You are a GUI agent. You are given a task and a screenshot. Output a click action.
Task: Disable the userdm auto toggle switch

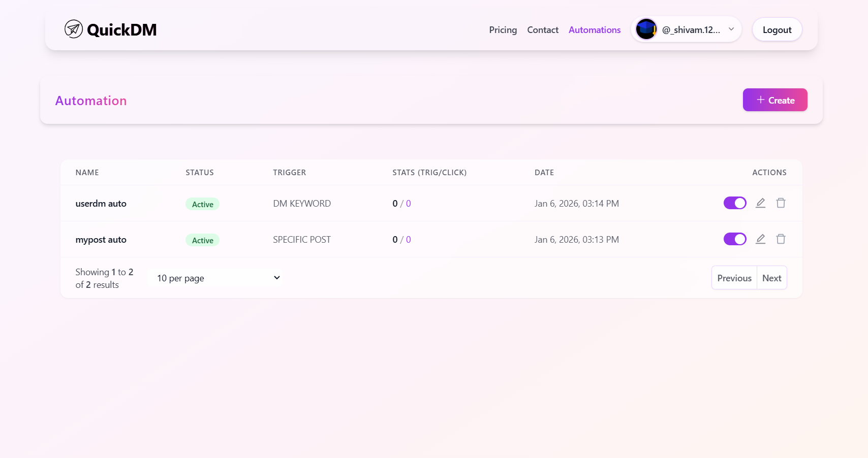734,203
